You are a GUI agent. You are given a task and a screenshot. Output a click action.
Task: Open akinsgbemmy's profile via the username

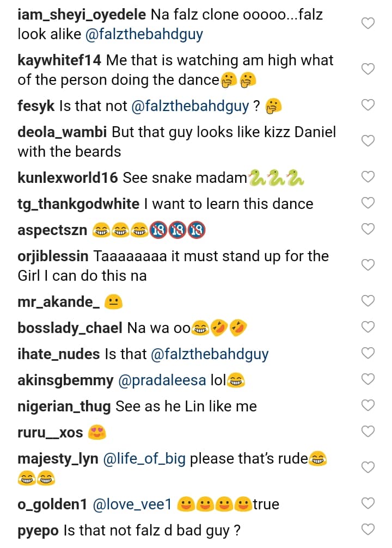click(x=65, y=381)
